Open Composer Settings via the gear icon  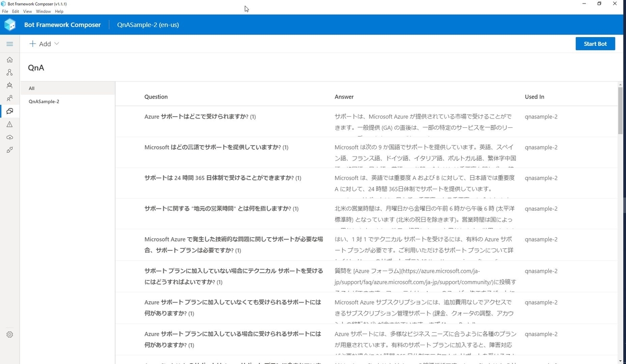tap(9, 334)
